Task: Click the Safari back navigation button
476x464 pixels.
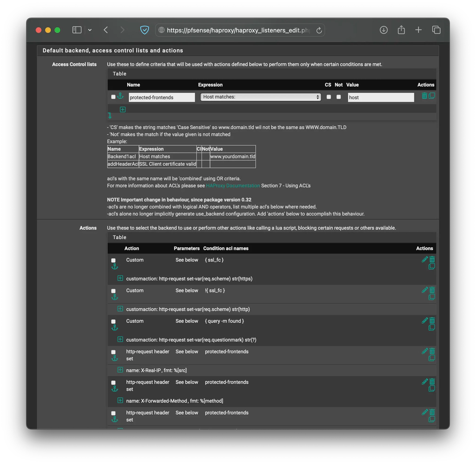Action: (x=106, y=29)
